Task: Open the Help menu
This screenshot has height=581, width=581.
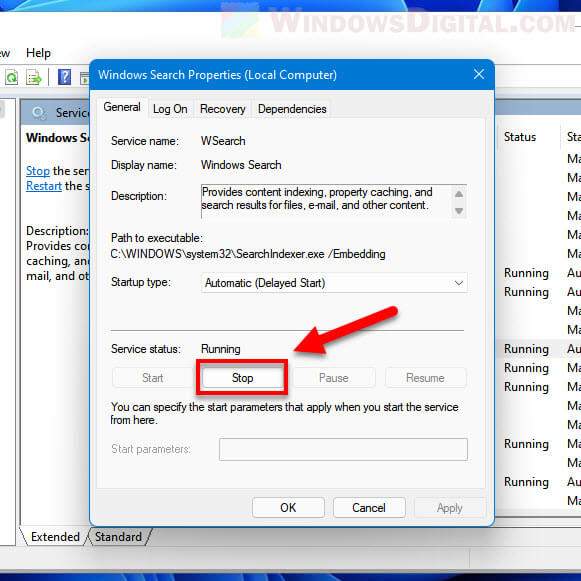Action: pos(38,53)
